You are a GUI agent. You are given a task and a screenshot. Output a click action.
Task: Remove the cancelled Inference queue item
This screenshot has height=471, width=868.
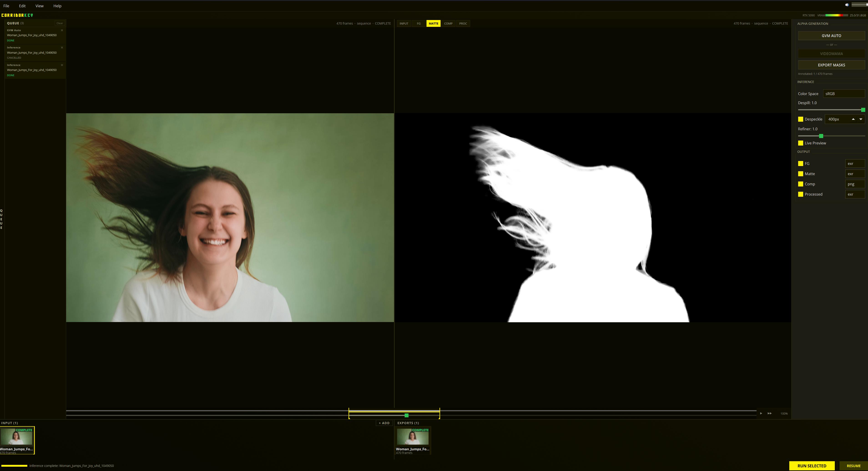point(62,48)
